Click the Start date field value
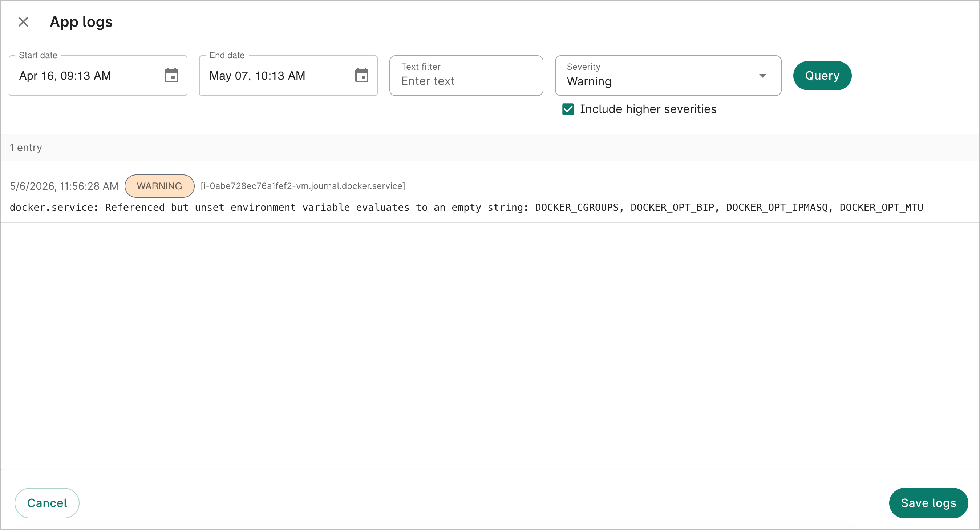The image size is (980, 530). pyautogui.click(x=65, y=76)
